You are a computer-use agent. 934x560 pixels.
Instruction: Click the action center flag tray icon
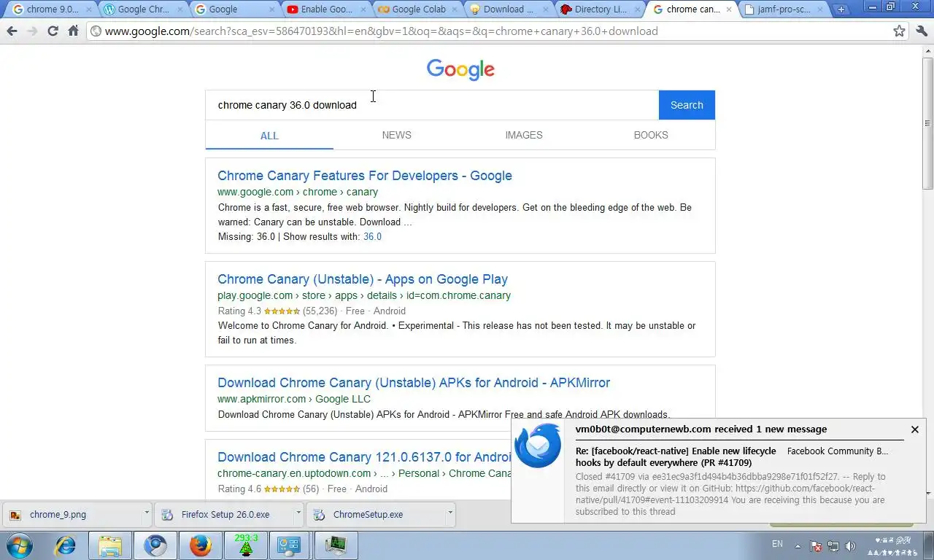817,545
